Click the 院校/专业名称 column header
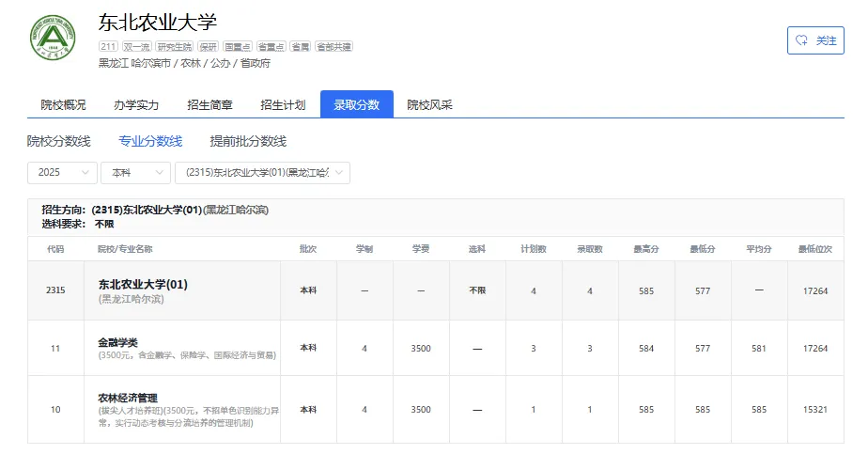Image resolution: width=868 pixels, height=454 pixels. pos(125,249)
